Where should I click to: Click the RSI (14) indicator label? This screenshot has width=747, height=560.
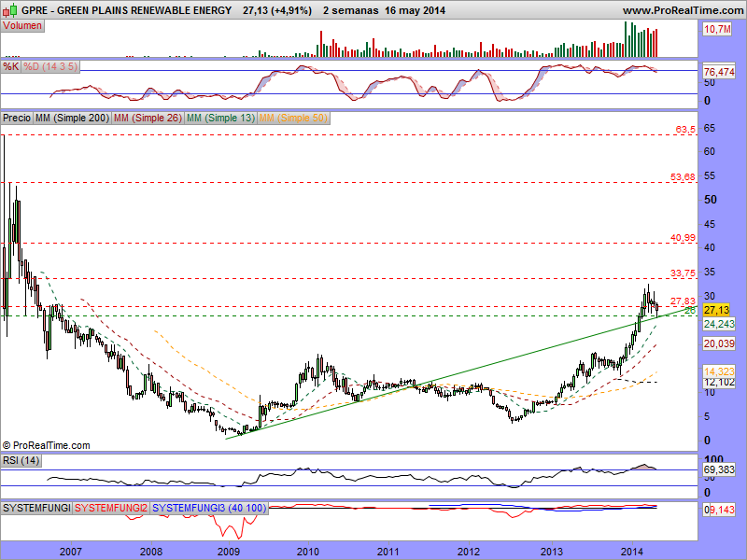click(x=21, y=460)
